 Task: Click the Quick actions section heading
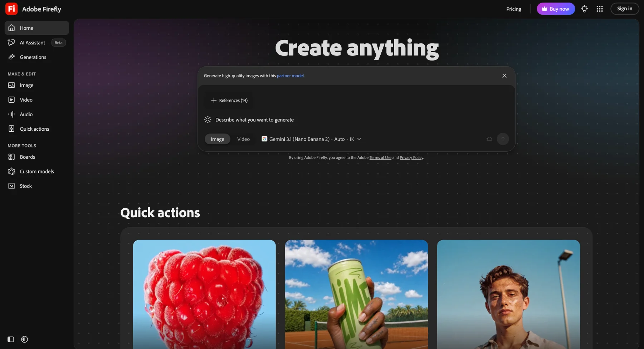(x=160, y=213)
